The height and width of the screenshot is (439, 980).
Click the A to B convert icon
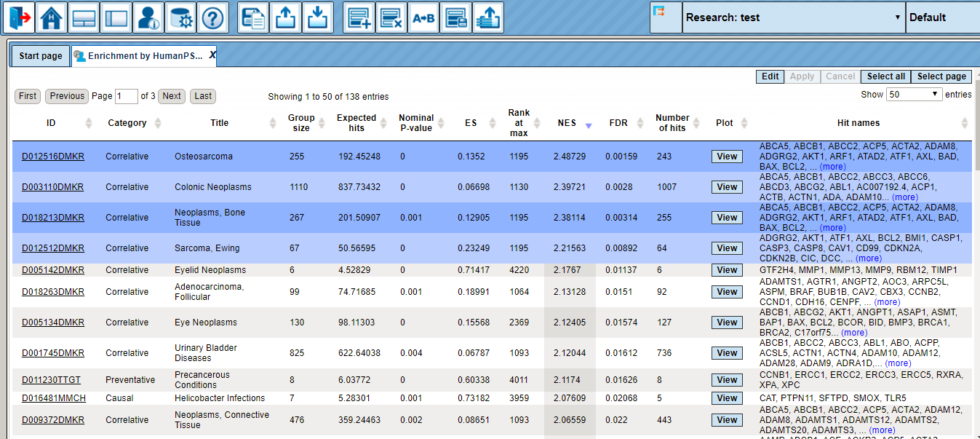[423, 17]
